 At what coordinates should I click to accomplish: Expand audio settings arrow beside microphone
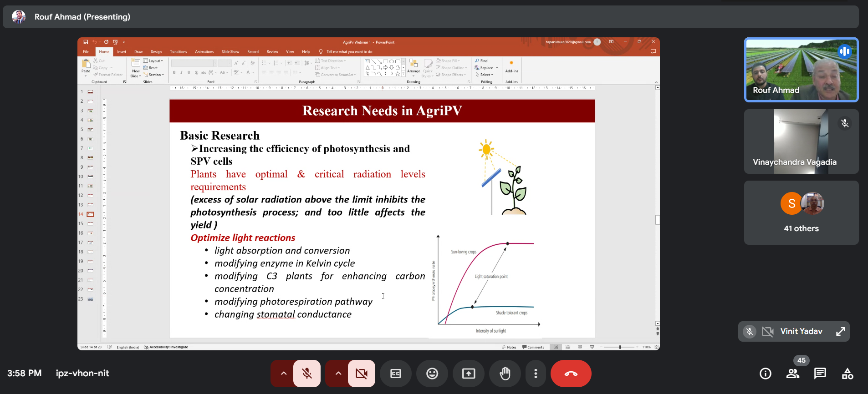[x=283, y=374]
